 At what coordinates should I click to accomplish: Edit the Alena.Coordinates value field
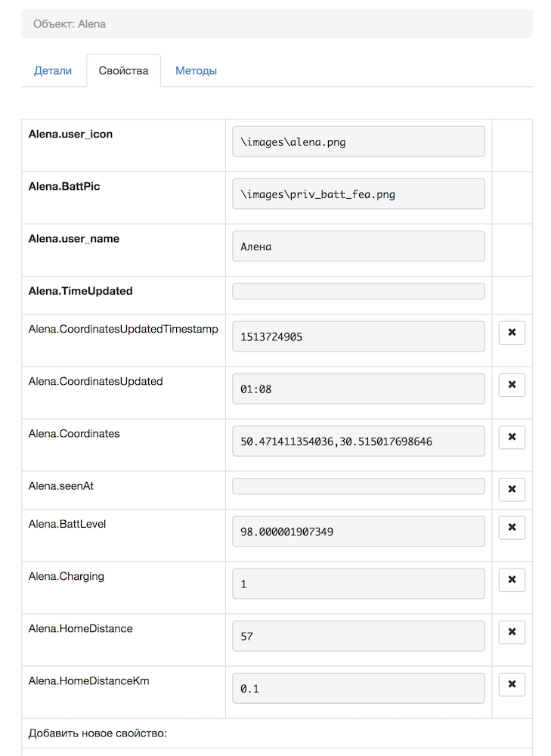point(358,441)
